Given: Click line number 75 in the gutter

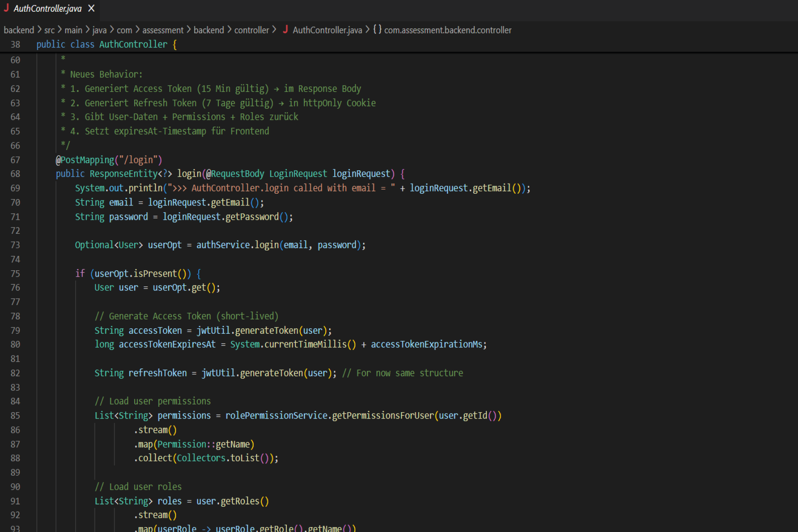Looking at the screenshot, I should [15, 274].
